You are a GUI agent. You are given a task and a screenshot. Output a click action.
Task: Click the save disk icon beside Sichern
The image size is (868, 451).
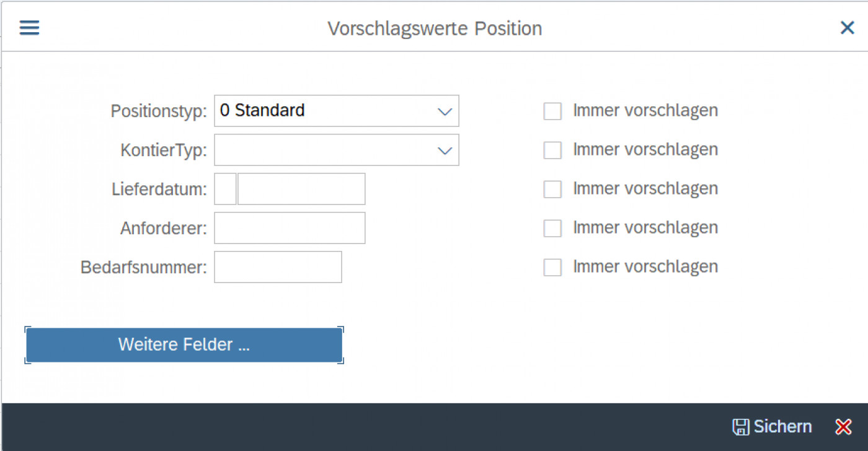742,426
